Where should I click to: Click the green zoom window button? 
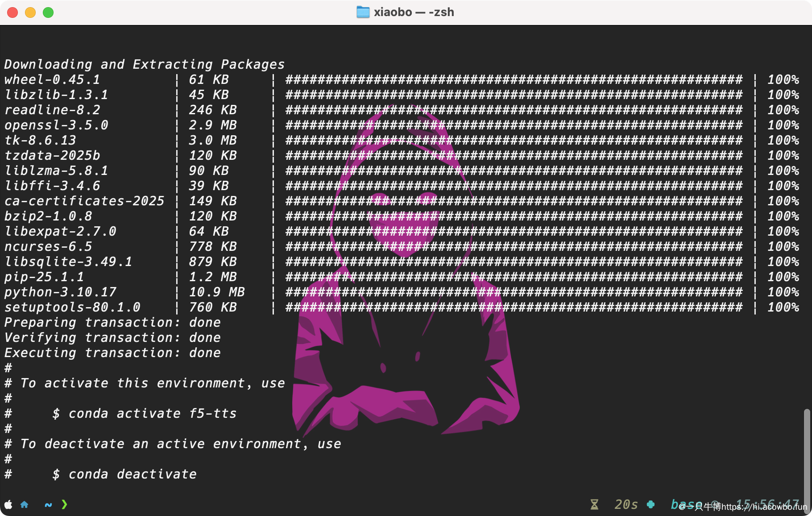click(x=48, y=12)
